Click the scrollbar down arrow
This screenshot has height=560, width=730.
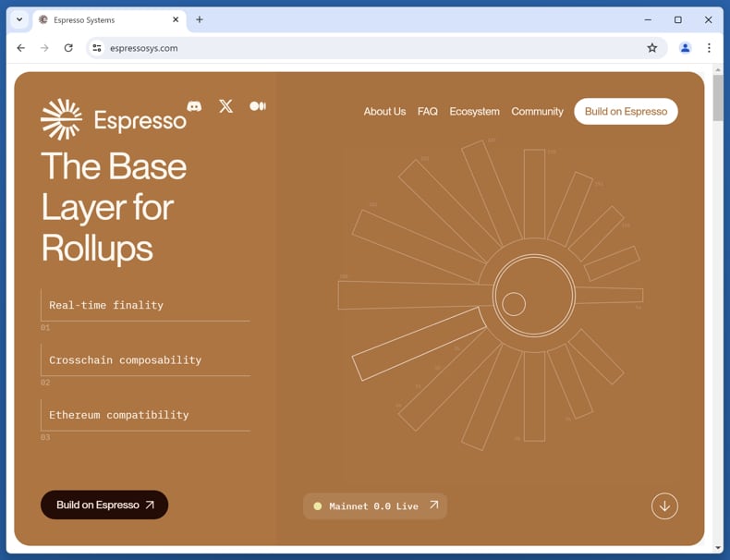(718, 548)
